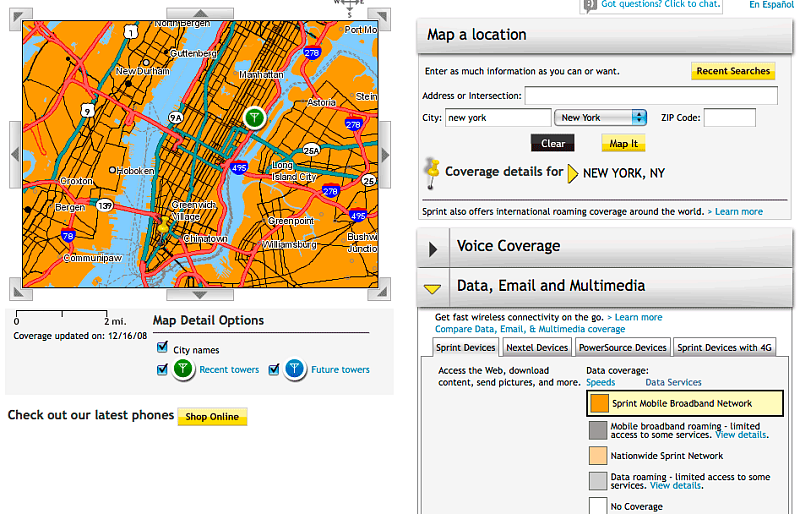This screenshot has height=514, width=800.
Task: Pan map southwest using bottom-left corner arrow
Action: coord(20,289)
